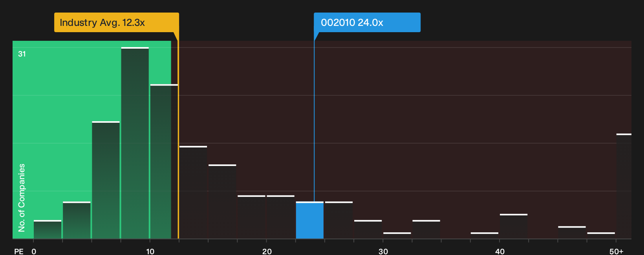Click the PE axis label 30
Screen dimensions: 644x255
coord(383,251)
